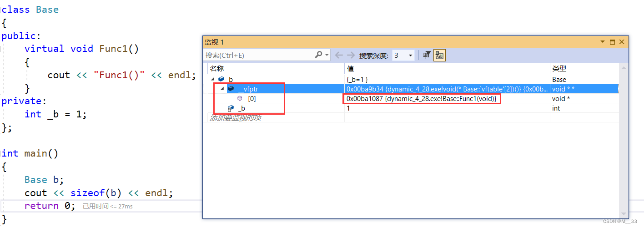Click the locked cube icon beside _b
Screen dimensions: 644x228
pos(231,108)
